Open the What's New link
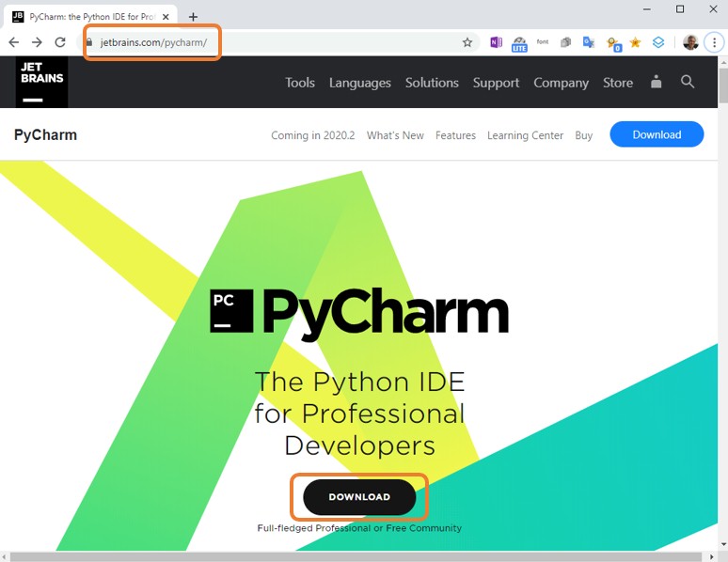 [x=395, y=135]
